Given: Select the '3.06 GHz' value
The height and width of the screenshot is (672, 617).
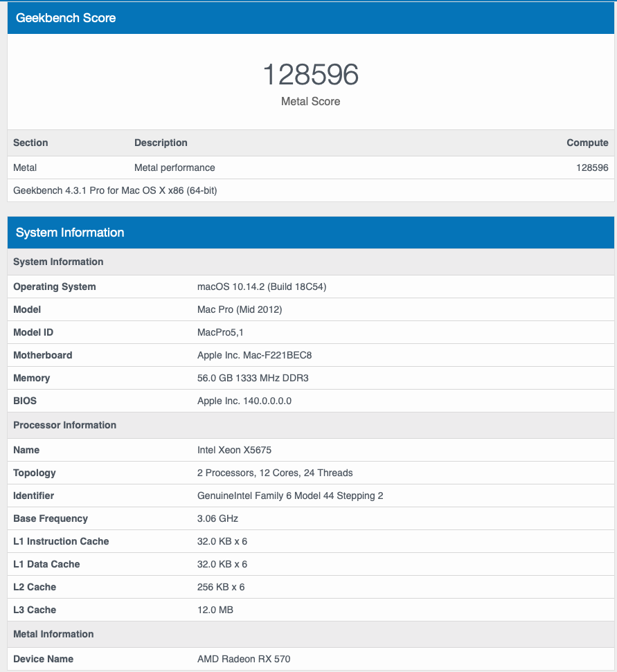Looking at the screenshot, I should 218,518.
